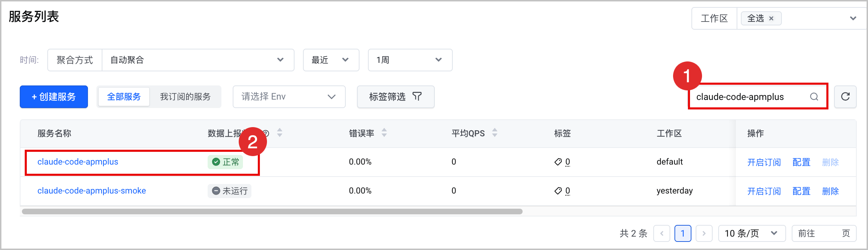Screen dimensions: 868x250
Task: Expand the 请选择 Env dropdown
Action: point(289,97)
